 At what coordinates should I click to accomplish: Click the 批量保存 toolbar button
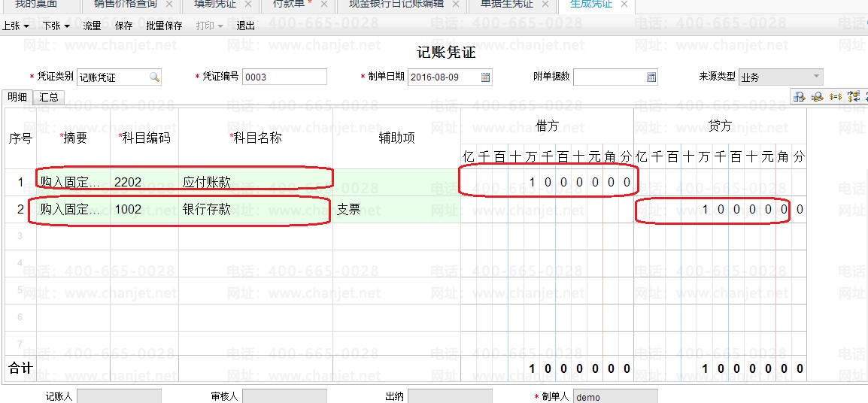click(x=164, y=26)
